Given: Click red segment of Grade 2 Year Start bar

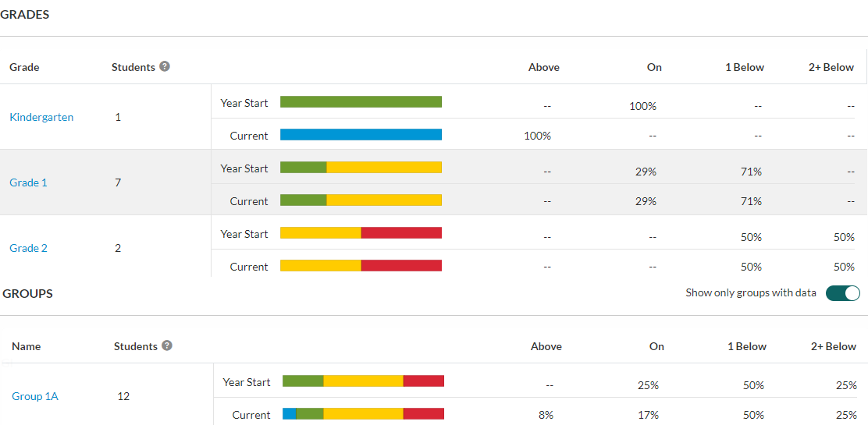Looking at the screenshot, I should 401,233.
